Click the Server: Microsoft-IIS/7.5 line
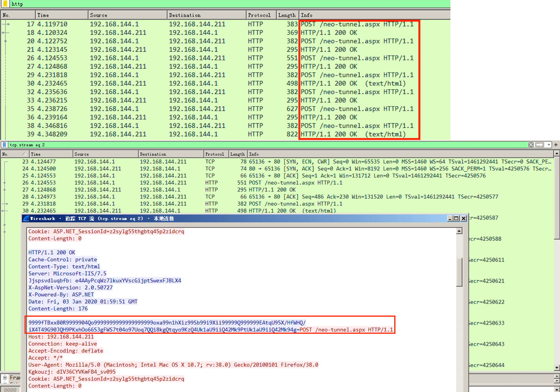This screenshot has width=560, height=392. pyautogui.click(x=68, y=273)
